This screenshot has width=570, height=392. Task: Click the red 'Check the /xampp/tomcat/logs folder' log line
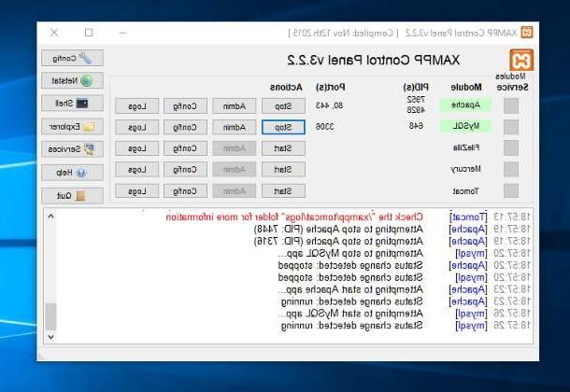point(294,217)
